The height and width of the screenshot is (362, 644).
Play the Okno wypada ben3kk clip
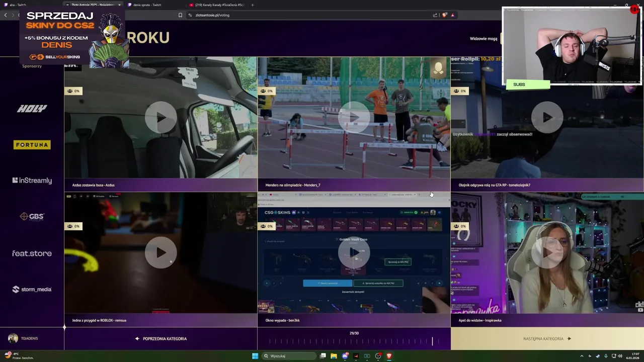tap(354, 252)
